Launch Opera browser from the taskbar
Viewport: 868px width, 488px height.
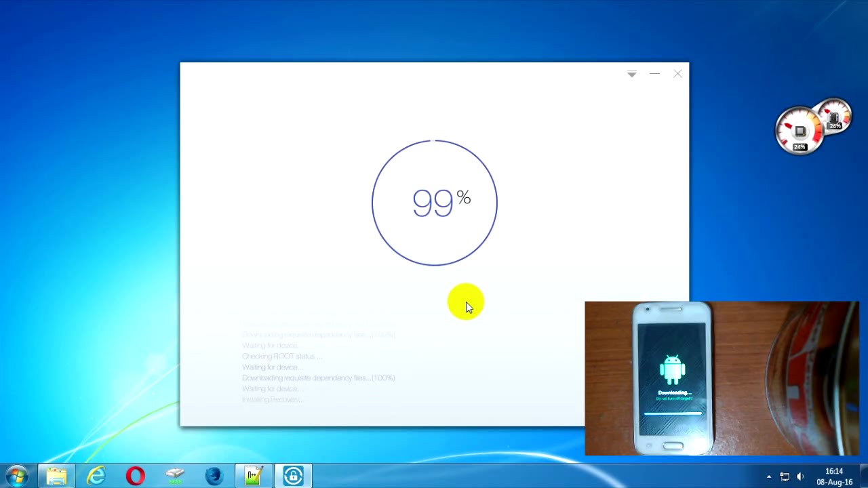click(135, 476)
